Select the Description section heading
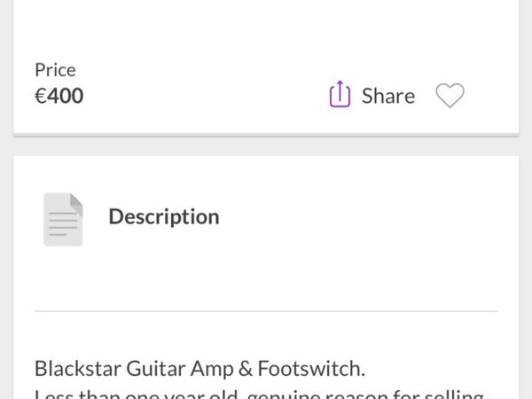This screenshot has width=532, height=399. click(x=163, y=216)
